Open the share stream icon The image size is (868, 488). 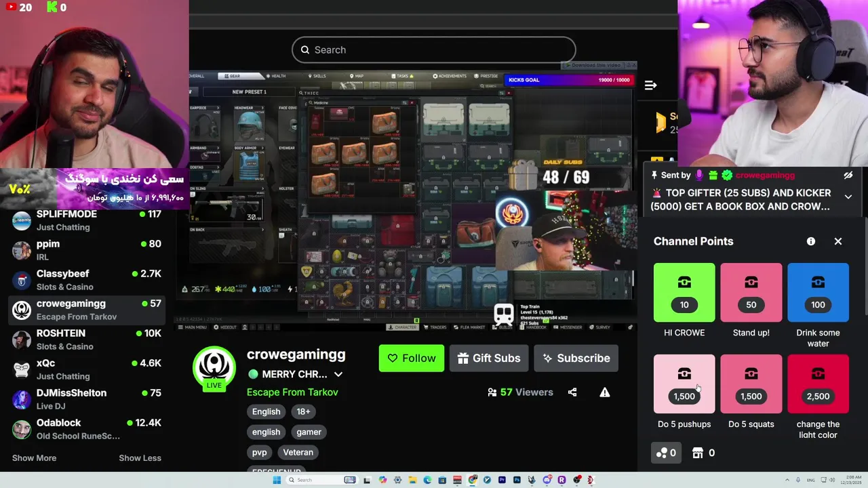pos(572,392)
